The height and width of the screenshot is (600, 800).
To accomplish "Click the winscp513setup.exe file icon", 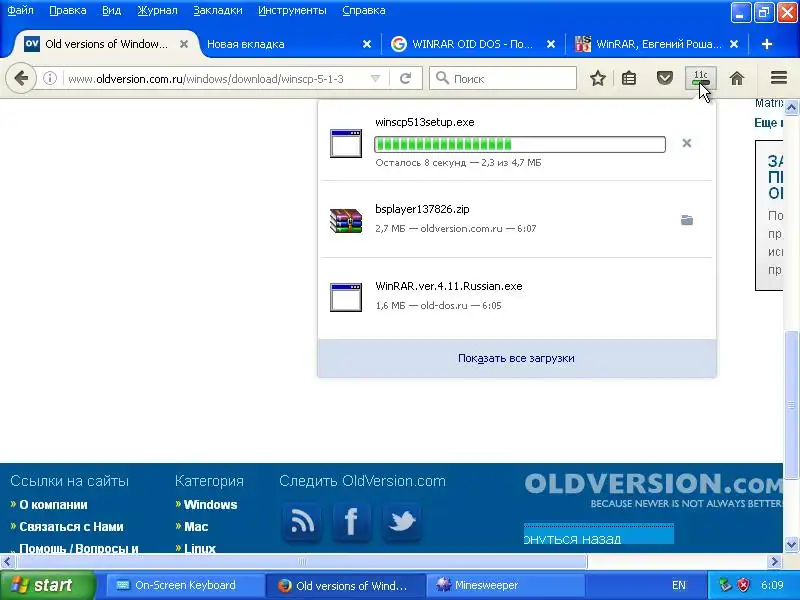I will [x=346, y=143].
